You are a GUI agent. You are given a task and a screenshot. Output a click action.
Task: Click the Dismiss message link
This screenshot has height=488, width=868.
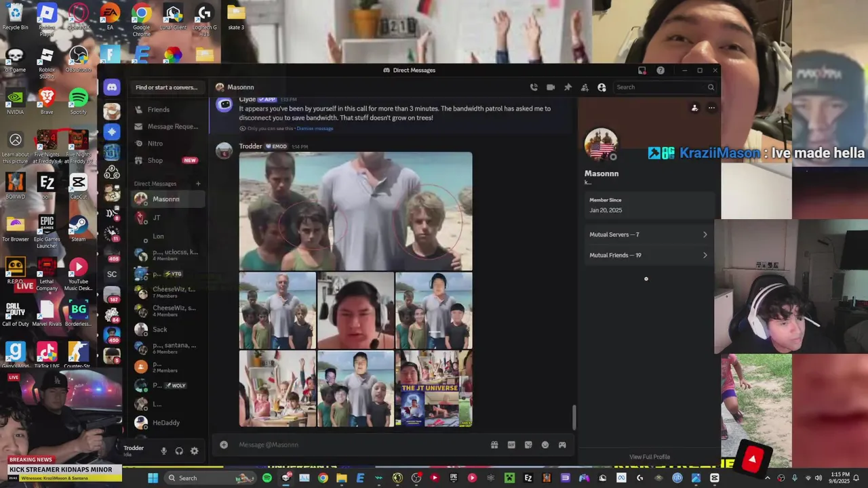click(x=315, y=129)
